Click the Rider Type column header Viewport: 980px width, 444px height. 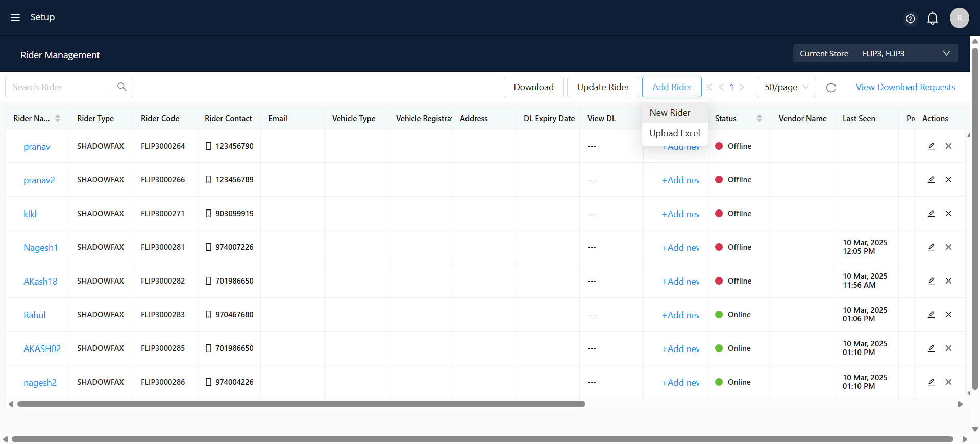[x=95, y=119]
